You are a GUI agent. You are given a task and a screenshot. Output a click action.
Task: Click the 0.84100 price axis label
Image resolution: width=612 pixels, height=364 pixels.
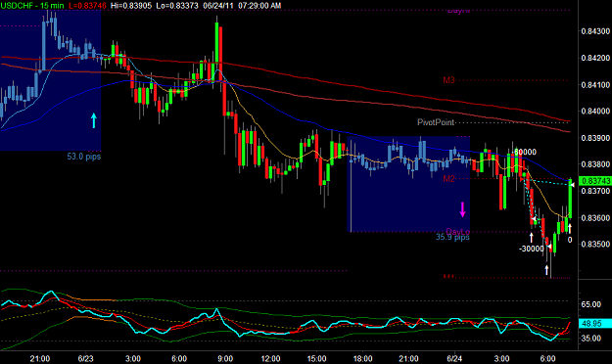click(x=595, y=85)
